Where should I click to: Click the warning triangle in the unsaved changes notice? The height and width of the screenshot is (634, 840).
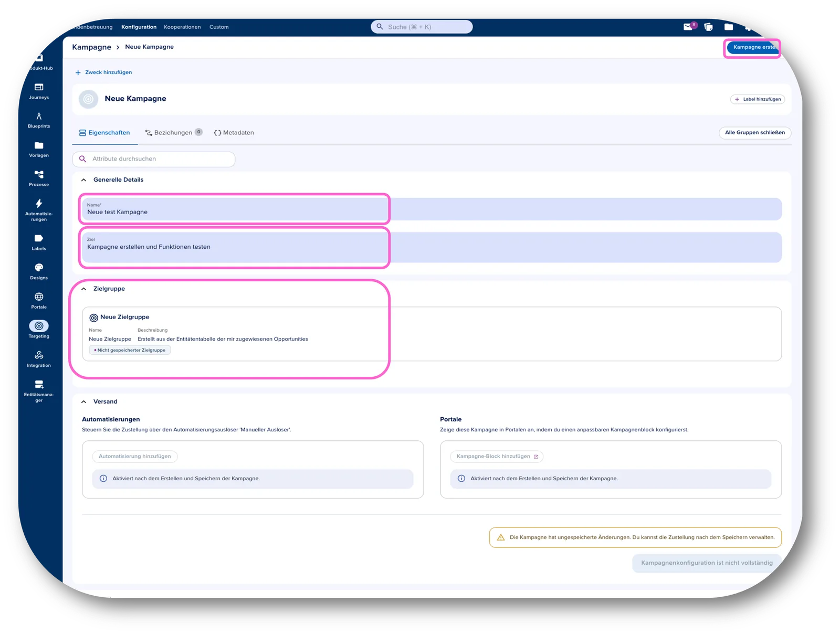(501, 537)
